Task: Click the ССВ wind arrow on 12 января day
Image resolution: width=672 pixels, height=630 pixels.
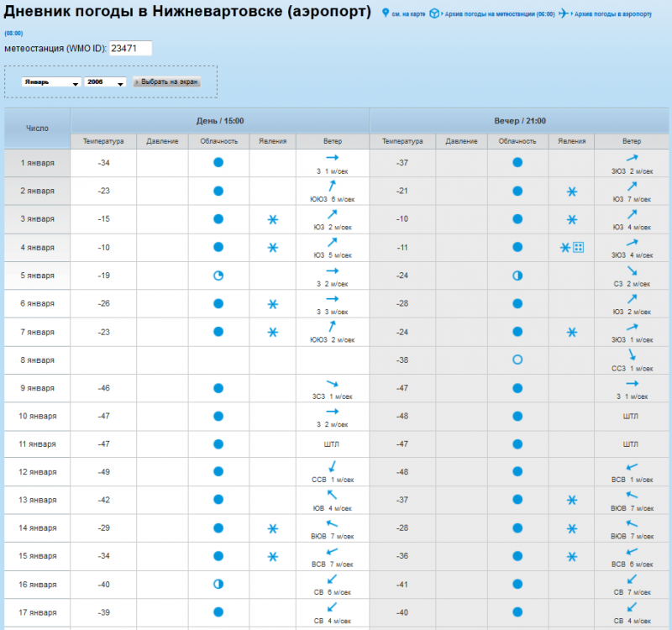Action: [332, 466]
